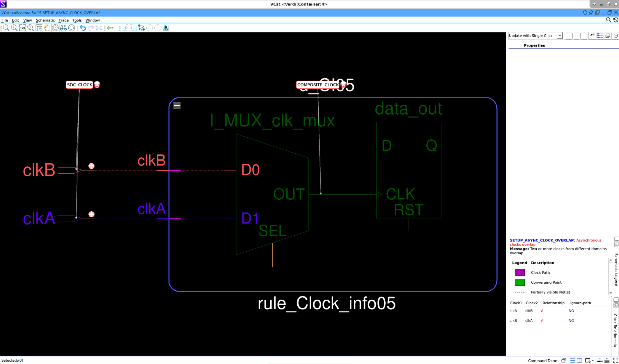Click the magenta Clock Path legend swatch
Image resolution: width=619 pixels, height=364 pixels.
point(520,273)
